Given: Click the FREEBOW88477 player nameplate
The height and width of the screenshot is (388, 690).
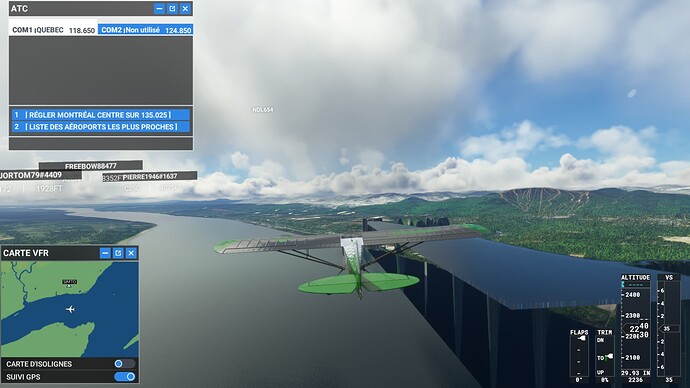Looking at the screenshot, I should pos(91,166).
